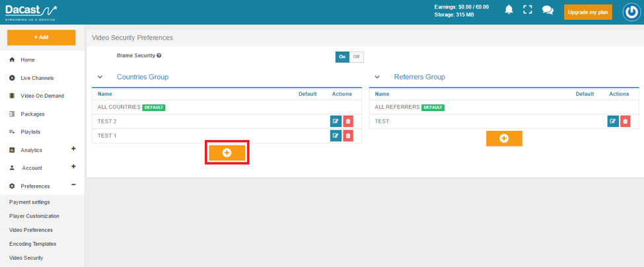The image size is (644, 267).
Task: Select the TEST referrers row name
Action: tap(382, 122)
